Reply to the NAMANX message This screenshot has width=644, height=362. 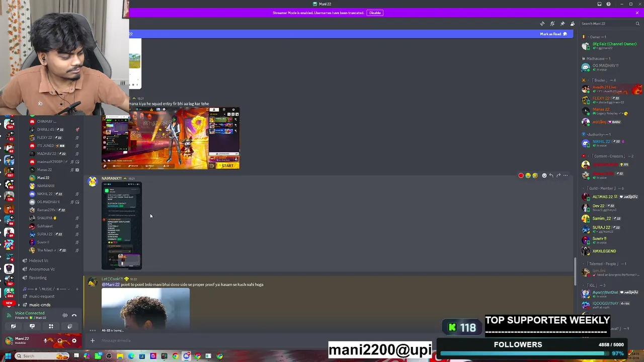(x=551, y=175)
